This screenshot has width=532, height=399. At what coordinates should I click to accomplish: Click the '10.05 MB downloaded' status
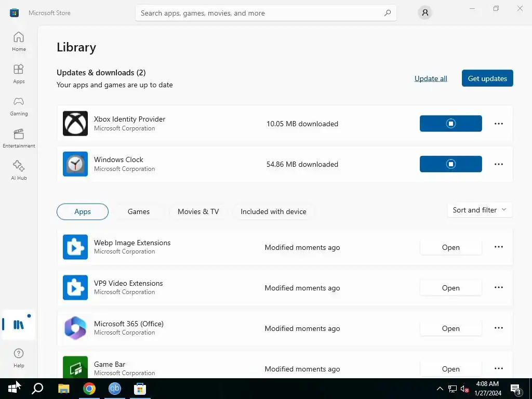(302, 124)
